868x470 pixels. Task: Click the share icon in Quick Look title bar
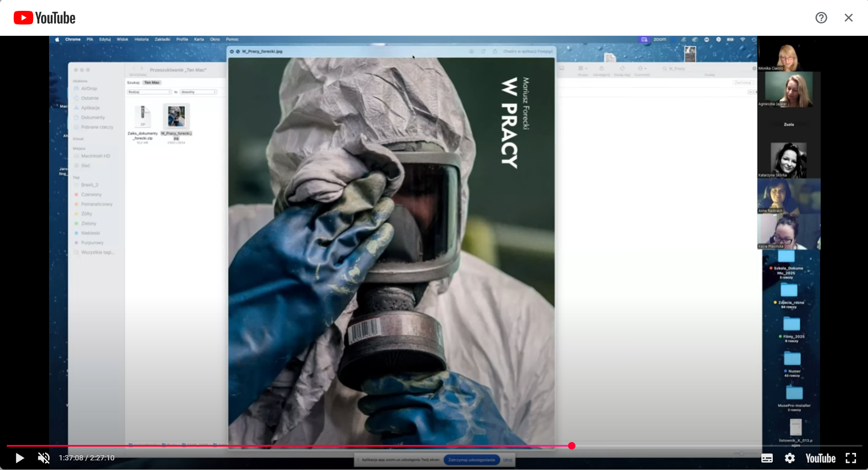click(x=494, y=51)
